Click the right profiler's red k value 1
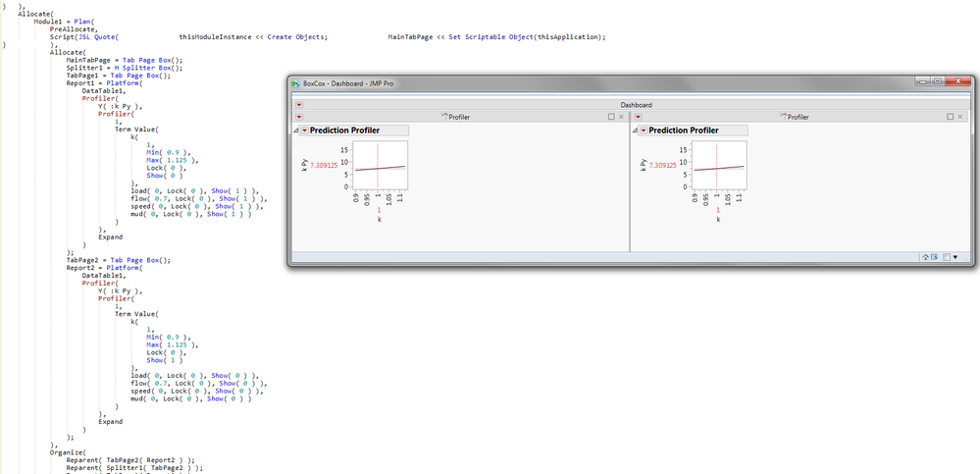 point(717,210)
